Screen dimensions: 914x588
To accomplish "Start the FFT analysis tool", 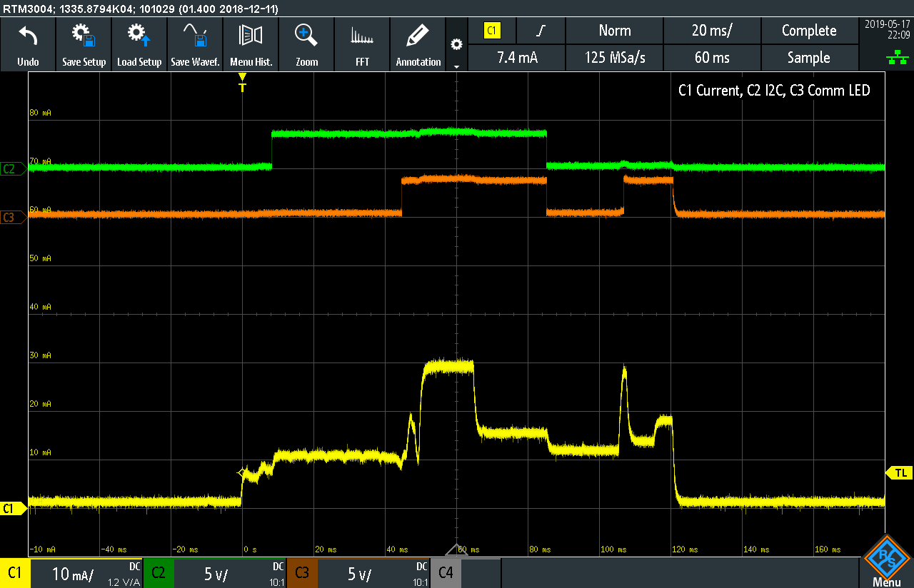I will pyautogui.click(x=362, y=44).
